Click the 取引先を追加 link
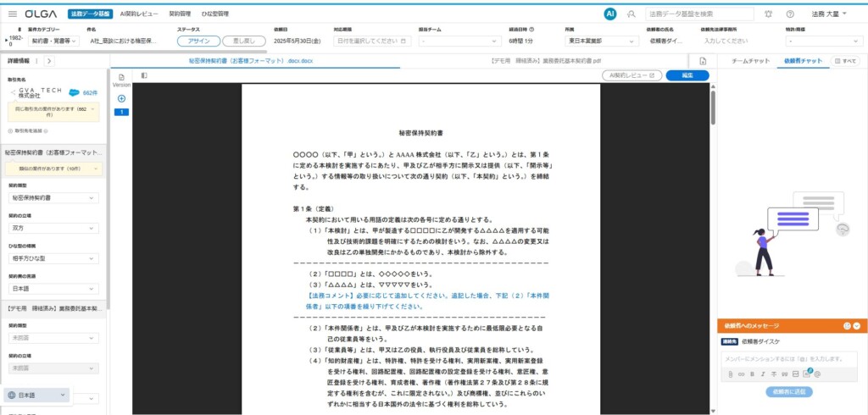 [x=25, y=131]
